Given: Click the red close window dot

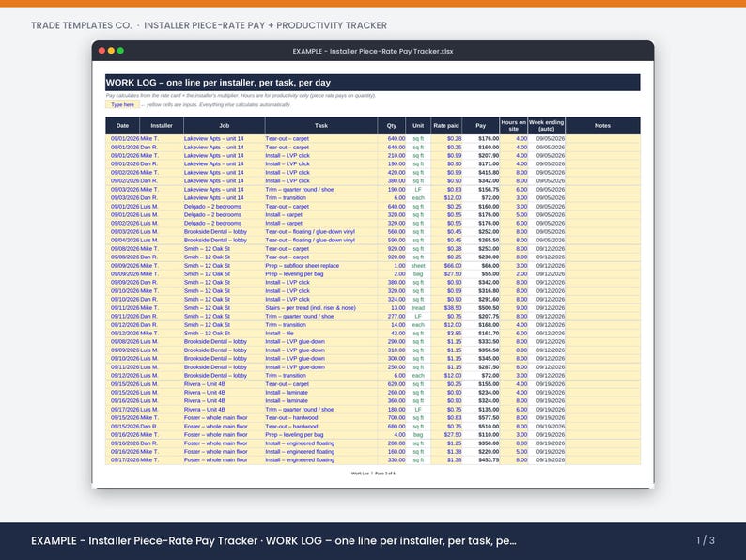Looking at the screenshot, I should [x=101, y=51].
